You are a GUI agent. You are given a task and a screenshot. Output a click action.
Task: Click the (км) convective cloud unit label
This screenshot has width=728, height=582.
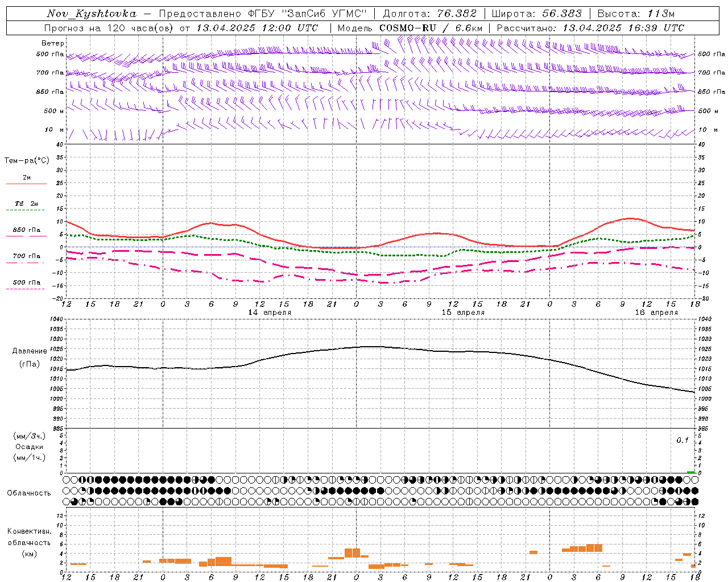30,554
